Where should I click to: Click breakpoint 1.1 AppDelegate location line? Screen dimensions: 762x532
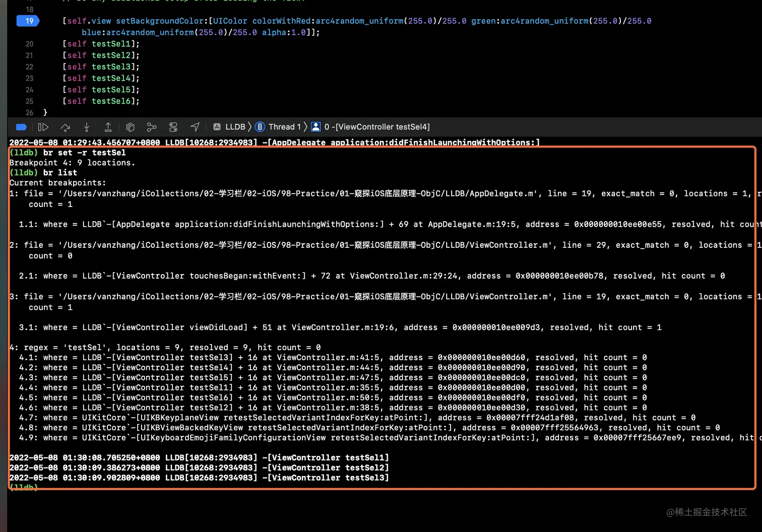click(390, 224)
